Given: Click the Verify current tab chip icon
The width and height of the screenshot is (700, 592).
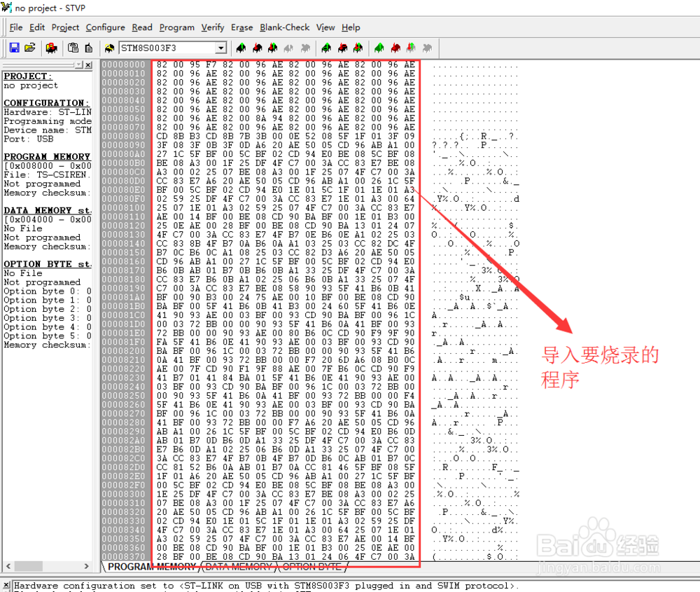Looking at the screenshot, I should 273,48.
